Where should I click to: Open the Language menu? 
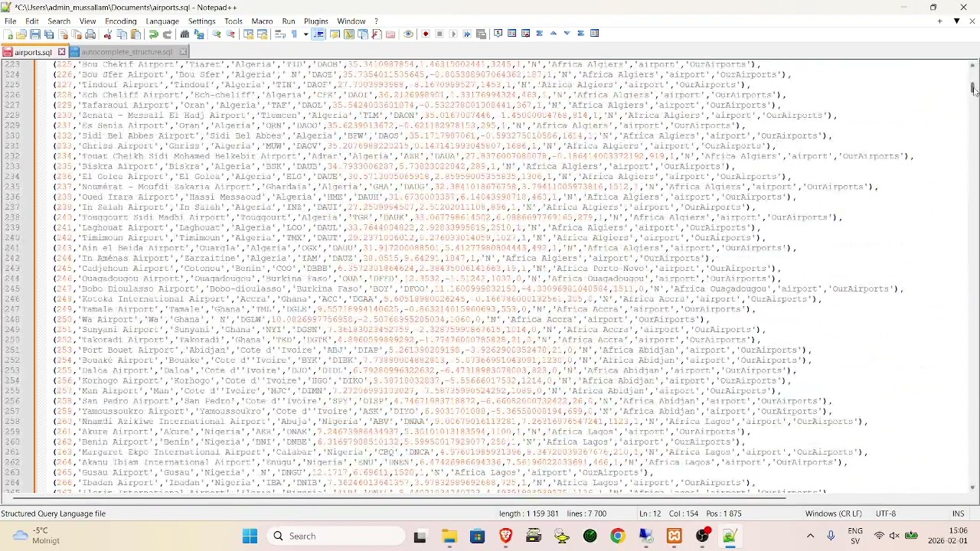[162, 21]
